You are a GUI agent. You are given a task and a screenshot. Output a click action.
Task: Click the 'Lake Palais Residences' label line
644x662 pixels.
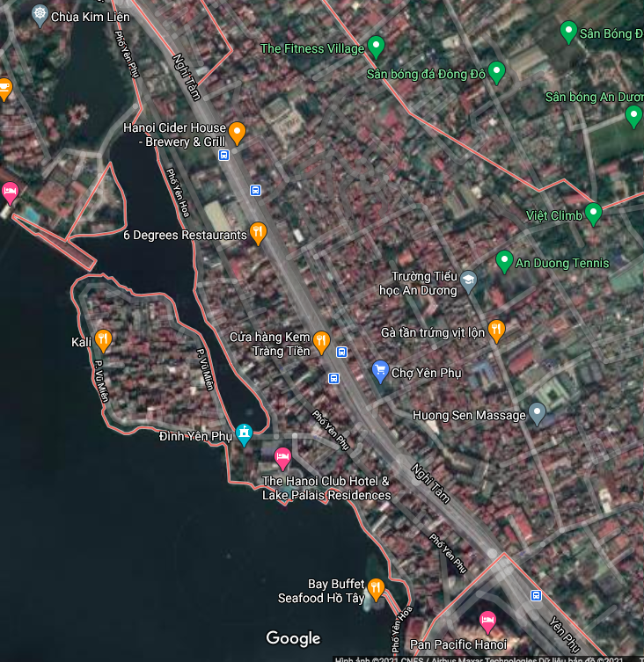[x=326, y=495]
